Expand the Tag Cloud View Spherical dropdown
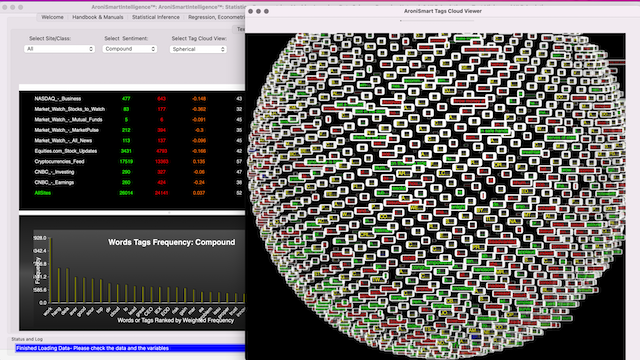Image resolution: width=640 pixels, height=360 pixels. 198,49
